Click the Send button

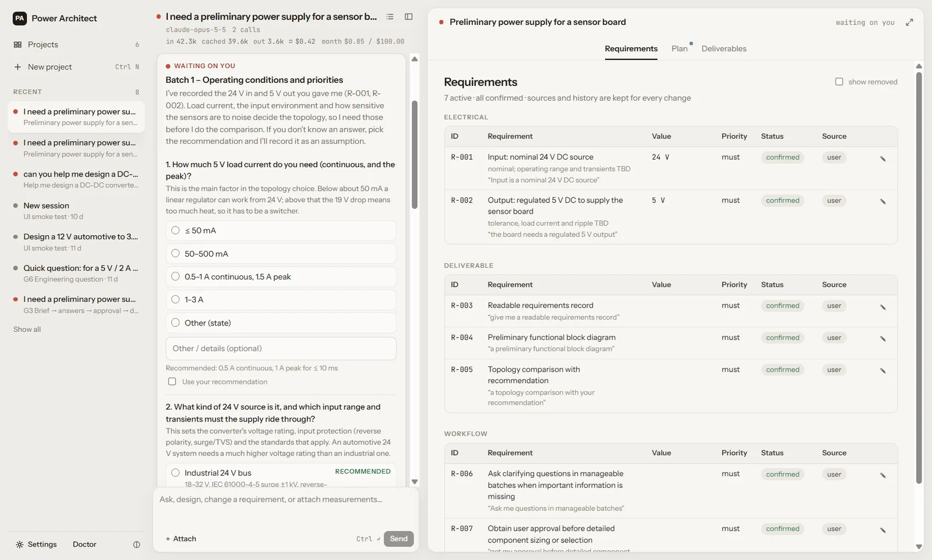(398, 539)
